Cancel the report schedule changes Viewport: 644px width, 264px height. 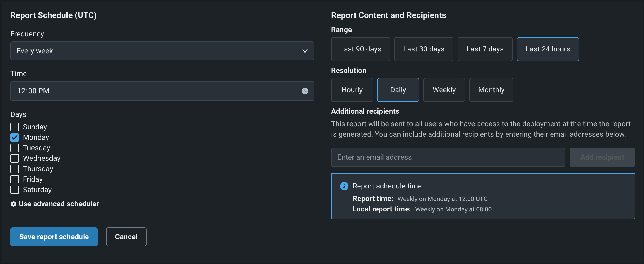(x=126, y=237)
